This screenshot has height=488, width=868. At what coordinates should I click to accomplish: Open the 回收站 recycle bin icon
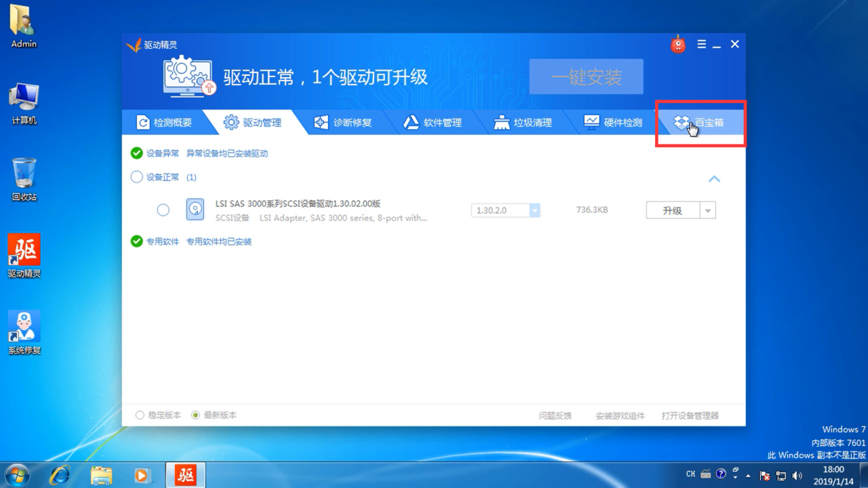pos(24,180)
